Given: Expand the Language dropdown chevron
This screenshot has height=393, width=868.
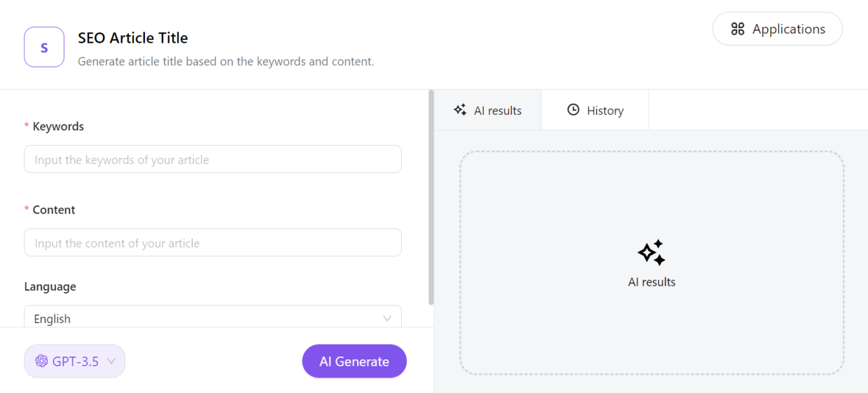Looking at the screenshot, I should pos(387,319).
